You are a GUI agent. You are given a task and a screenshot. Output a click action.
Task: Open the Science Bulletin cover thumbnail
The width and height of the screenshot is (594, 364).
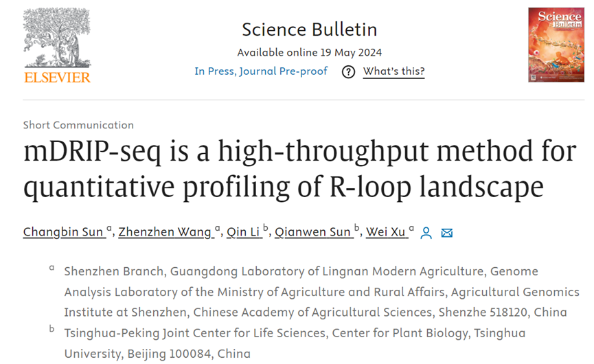click(556, 45)
